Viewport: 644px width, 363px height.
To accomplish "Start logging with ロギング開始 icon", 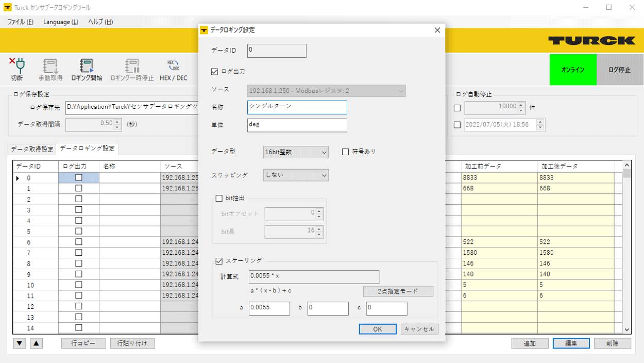I will point(87,69).
